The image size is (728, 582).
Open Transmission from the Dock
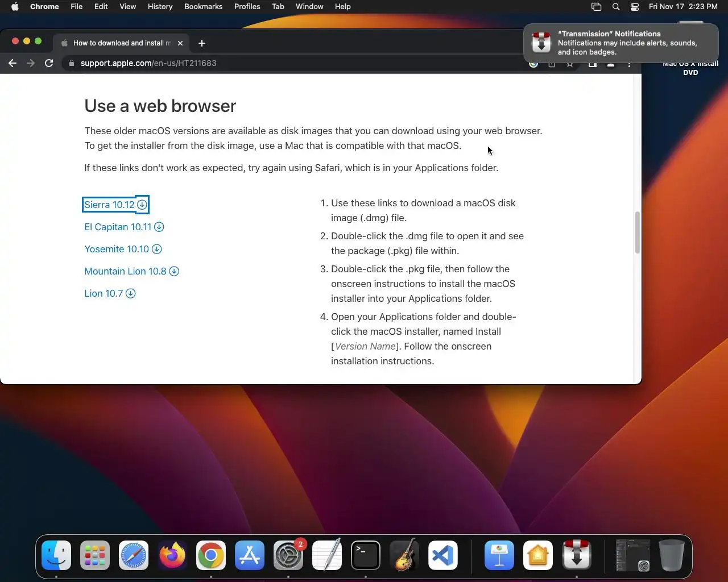(x=577, y=555)
